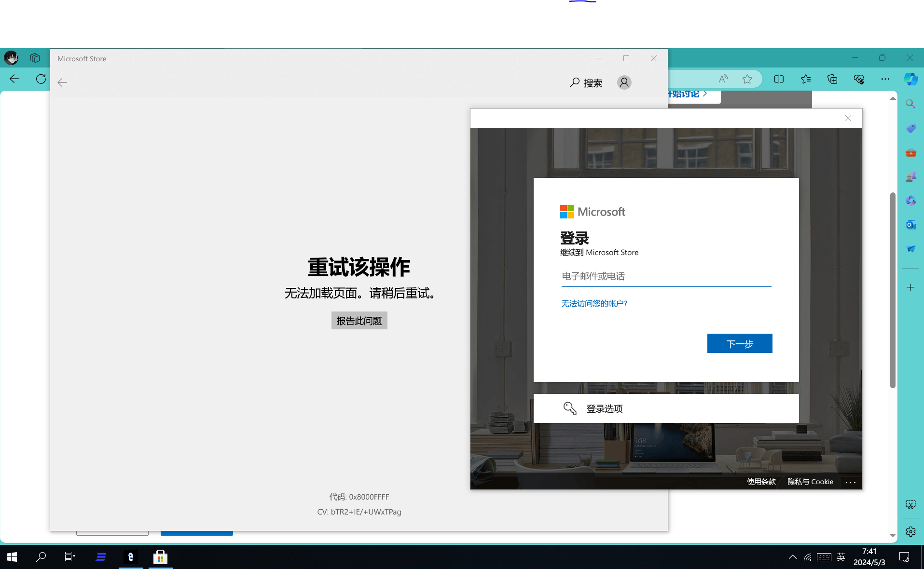Click the 下一步 button

pyautogui.click(x=740, y=343)
